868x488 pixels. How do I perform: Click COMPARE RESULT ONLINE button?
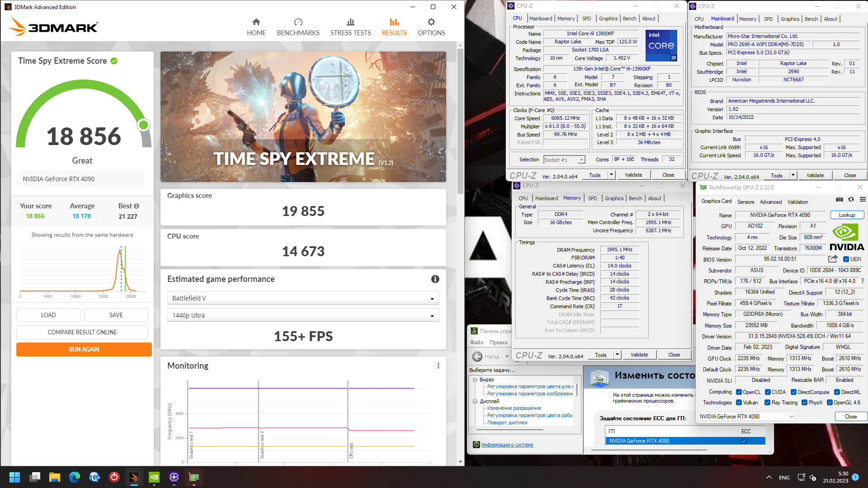point(82,332)
